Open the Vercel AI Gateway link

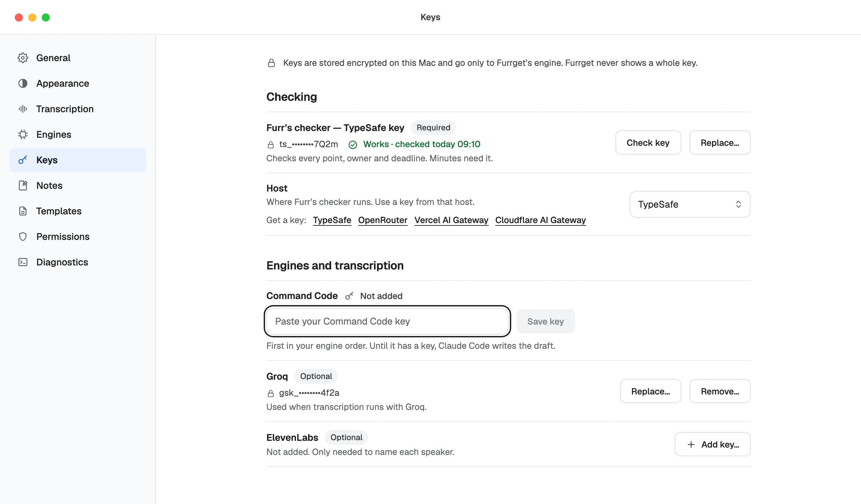point(451,220)
